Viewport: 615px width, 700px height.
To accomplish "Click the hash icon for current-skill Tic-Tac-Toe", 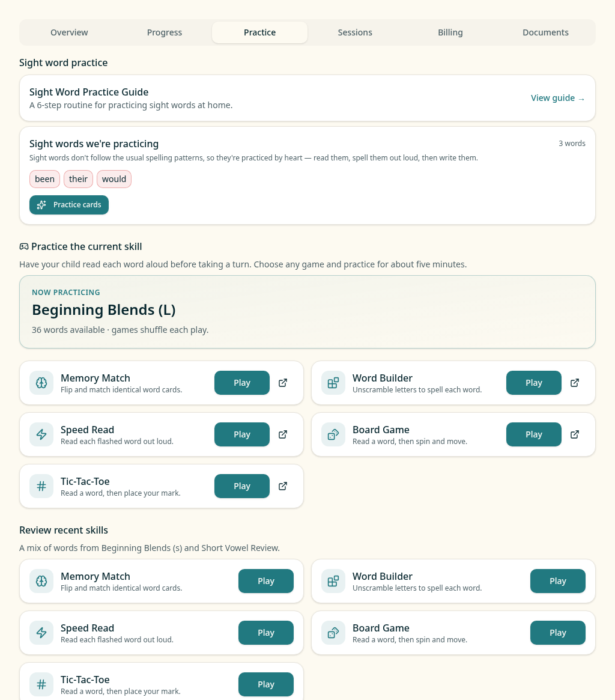I will point(41,486).
